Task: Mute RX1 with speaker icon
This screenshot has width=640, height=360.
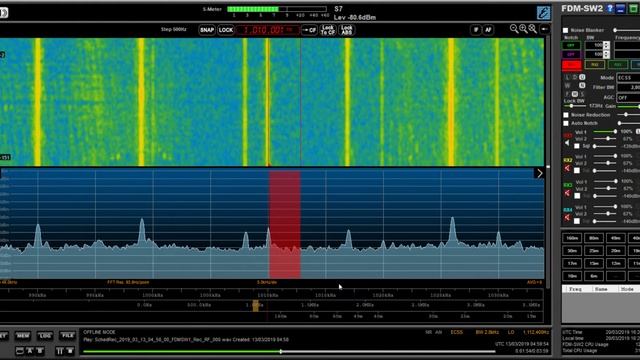Action: (x=567, y=143)
